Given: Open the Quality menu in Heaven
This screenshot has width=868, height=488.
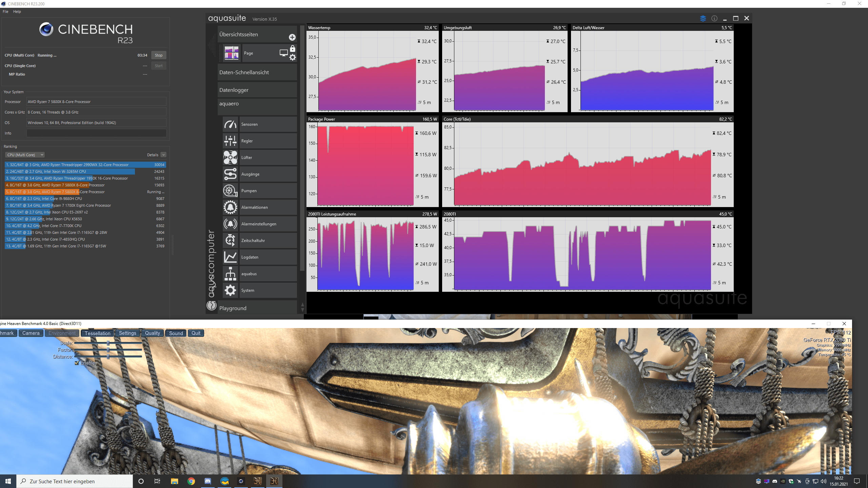Looking at the screenshot, I should tap(153, 333).
